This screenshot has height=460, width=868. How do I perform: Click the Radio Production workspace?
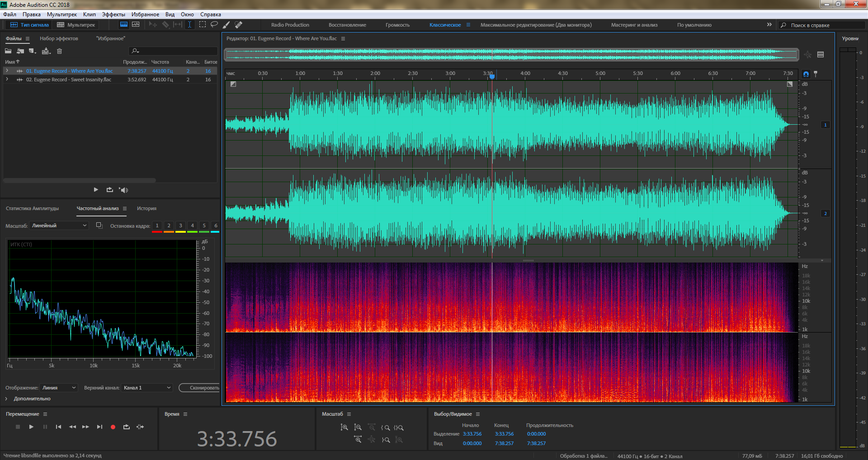coord(290,25)
